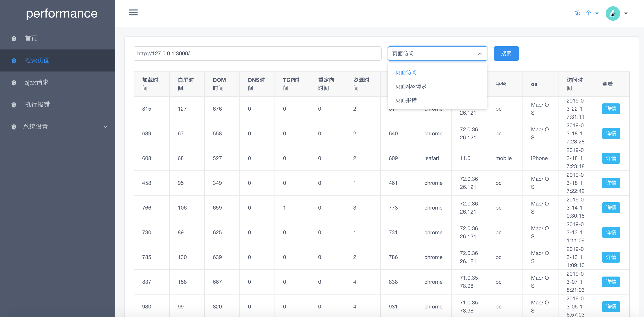Open 详情 for the 730 load-time row
644x317 pixels.
tap(611, 232)
